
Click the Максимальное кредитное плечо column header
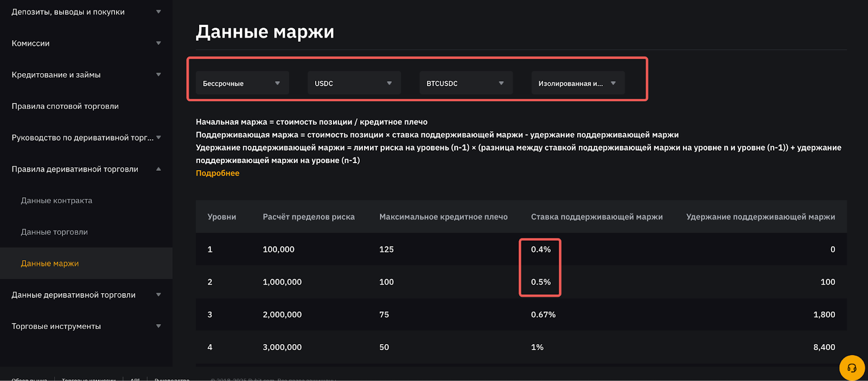click(443, 217)
